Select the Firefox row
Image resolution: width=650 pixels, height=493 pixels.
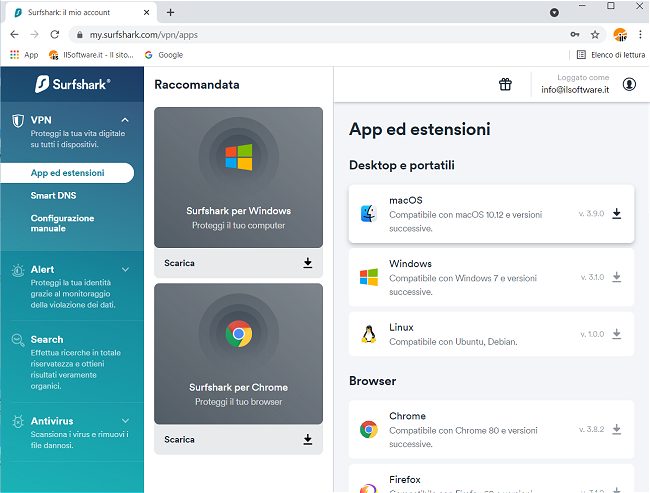point(491,479)
